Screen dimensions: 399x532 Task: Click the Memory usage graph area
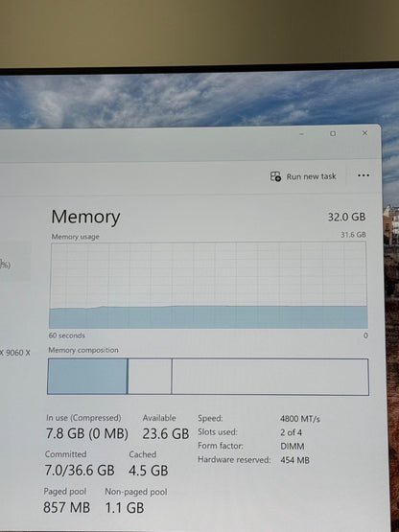[x=208, y=285]
